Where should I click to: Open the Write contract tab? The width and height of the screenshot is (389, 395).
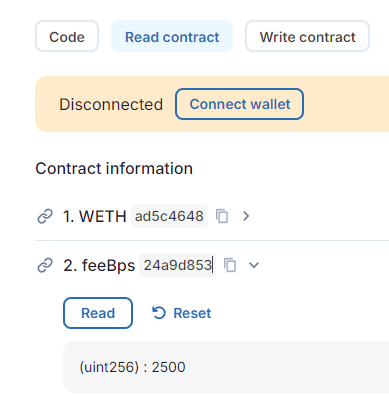pyautogui.click(x=307, y=37)
